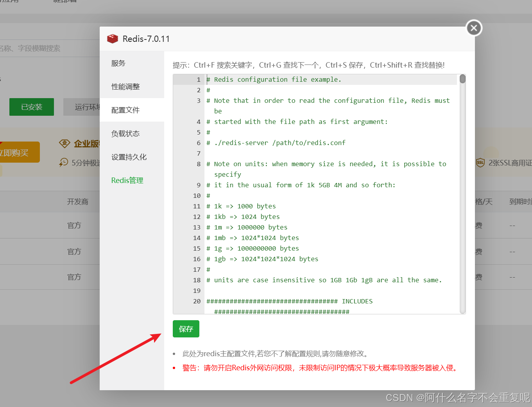Image resolution: width=532 pixels, height=407 pixels.
Task: Click the line './redis-server /path/to/redis.conf'
Action: click(276, 143)
